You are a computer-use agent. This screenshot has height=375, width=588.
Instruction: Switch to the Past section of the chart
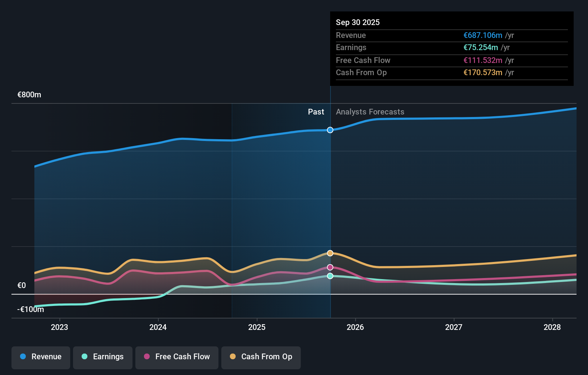(316, 112)
